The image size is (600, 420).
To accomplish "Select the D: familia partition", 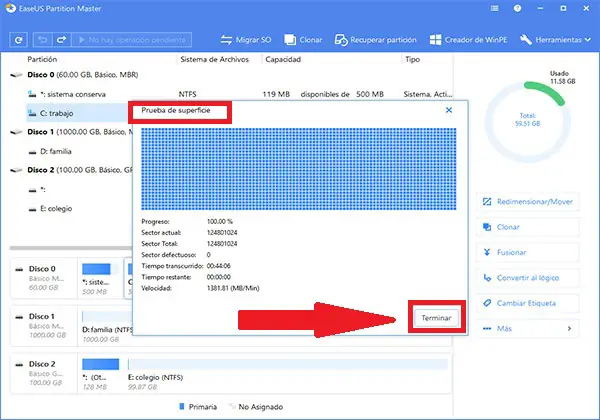I will 55,151.
